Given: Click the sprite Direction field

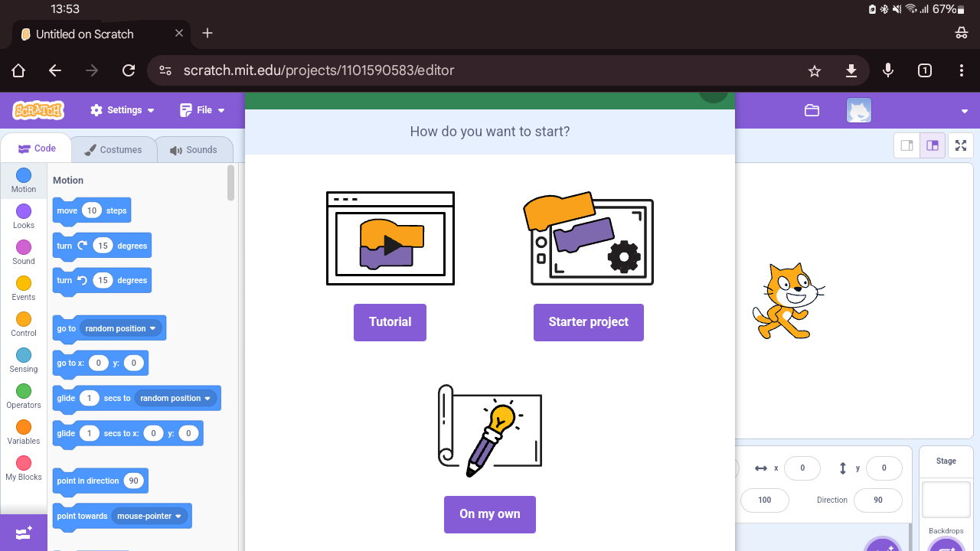Looking at the screenshot, I should 878,500.
